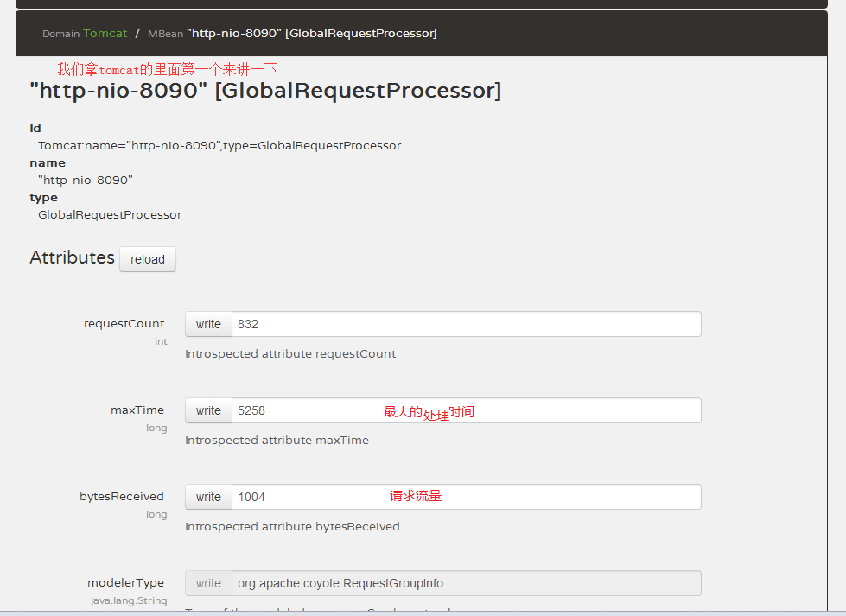The height and width of the screenshot is (616, 846).
Task: Click the long type label under maxTime
Action: pos(156,428)
